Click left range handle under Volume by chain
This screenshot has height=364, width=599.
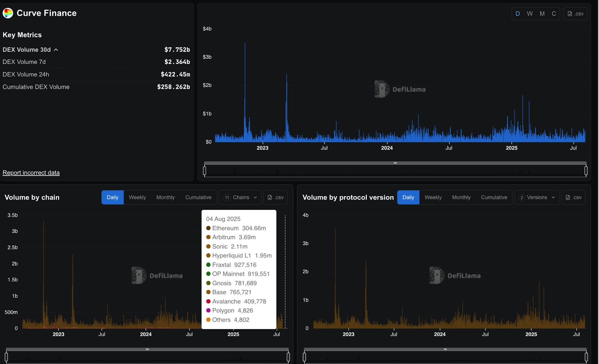pos(6,357)
